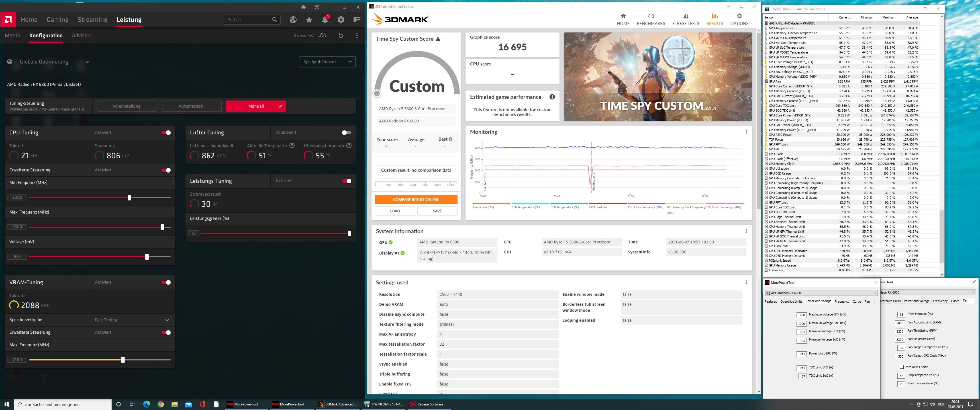The height and width of the screenshot is (410, 980).
Task: Click the Voltage (mV) slider handle
Action: [147, 257]
